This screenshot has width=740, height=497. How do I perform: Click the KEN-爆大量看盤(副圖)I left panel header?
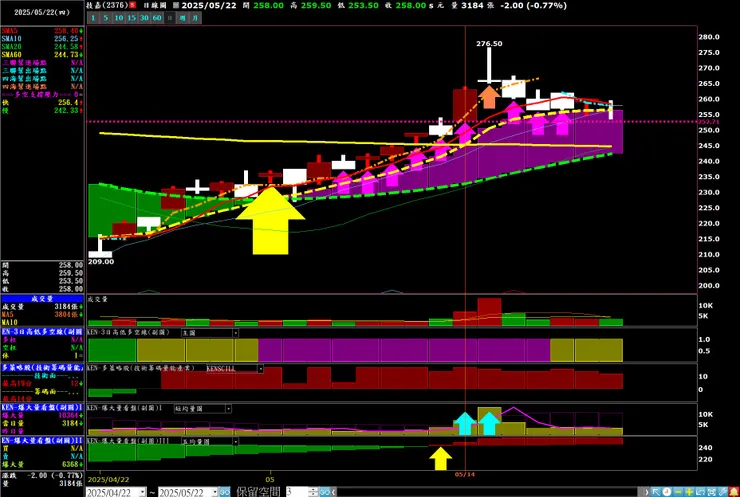tap(42, 407)
